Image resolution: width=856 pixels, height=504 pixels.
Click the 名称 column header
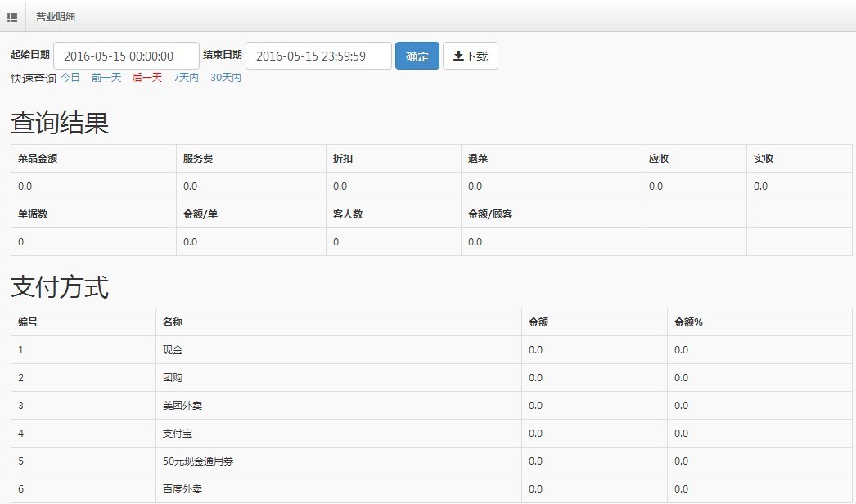click(173, 322)
